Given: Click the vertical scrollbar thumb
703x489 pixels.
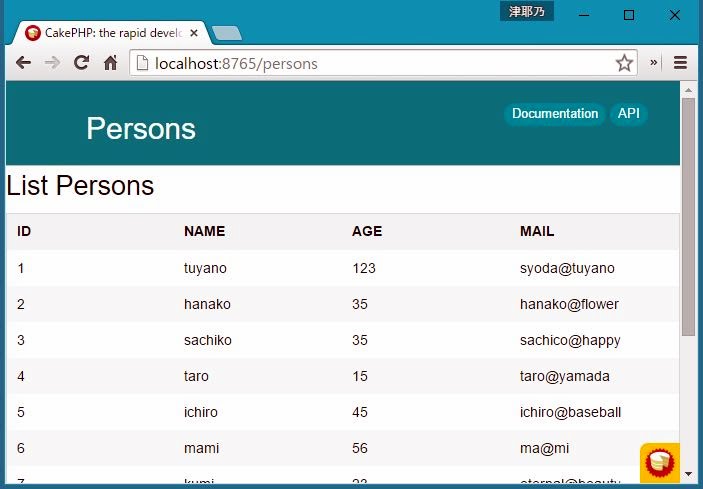Looking at the screenshot, I should 688,215.
